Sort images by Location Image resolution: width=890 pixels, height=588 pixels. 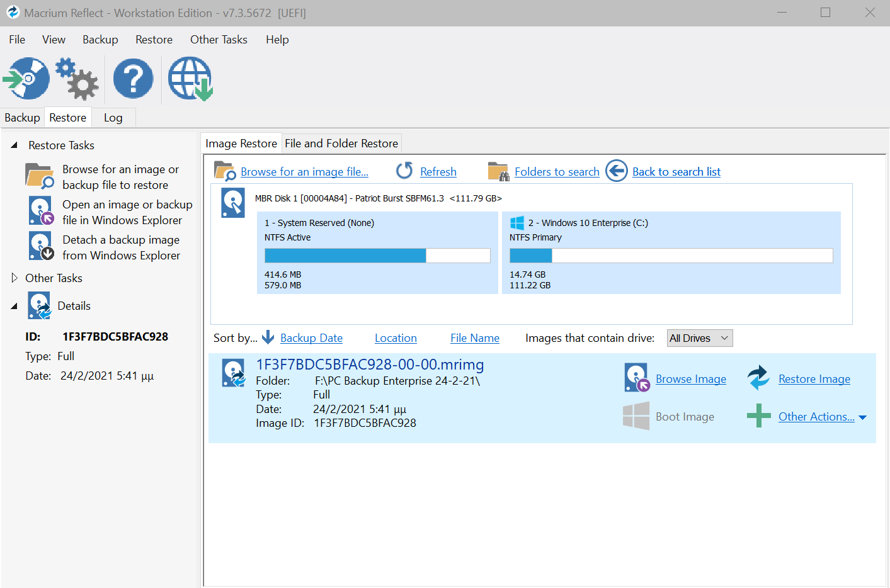(396, 338)
